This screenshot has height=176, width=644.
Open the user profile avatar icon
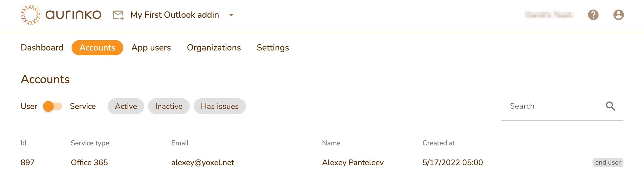pyautogui.click(x=618, y=15)
